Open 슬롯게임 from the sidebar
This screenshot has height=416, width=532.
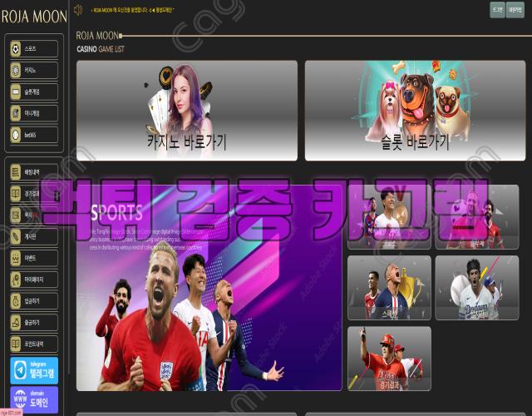[x=34, y=92]
